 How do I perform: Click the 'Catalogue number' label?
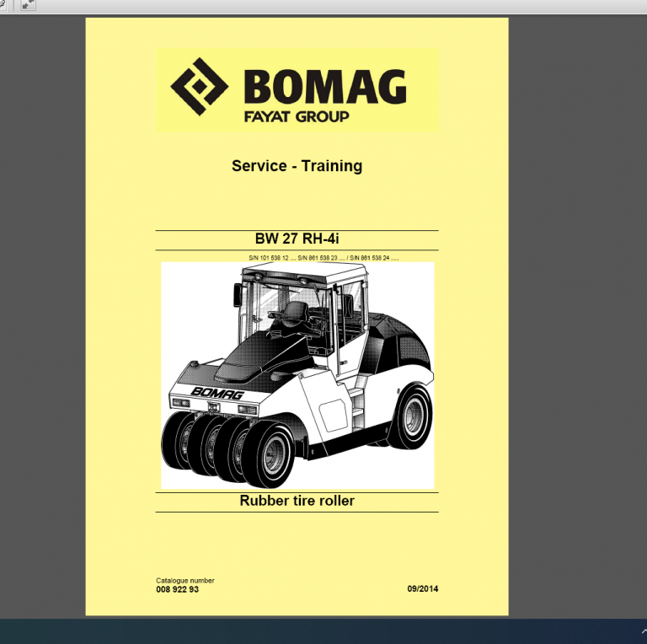click(185, 581)
